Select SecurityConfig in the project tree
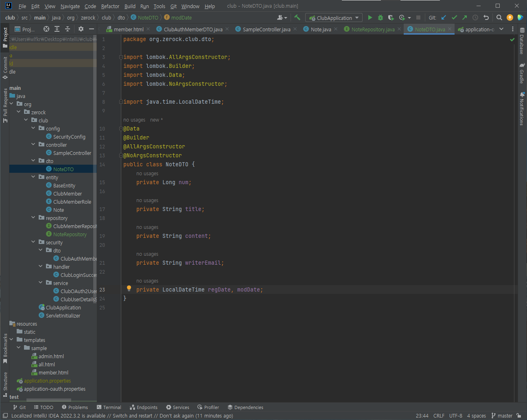 tap(69, 137)
